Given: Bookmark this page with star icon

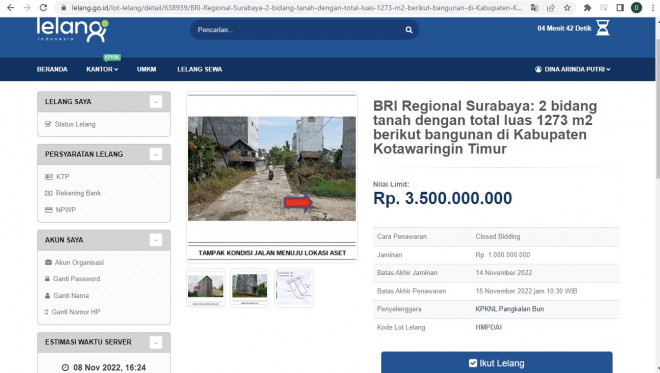Looking at the screenshot, I should point(567,8).
